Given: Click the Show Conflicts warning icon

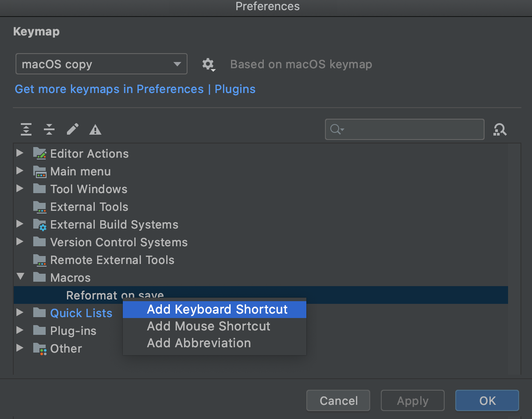Looking at the screenshot, I should pos(95,129).
